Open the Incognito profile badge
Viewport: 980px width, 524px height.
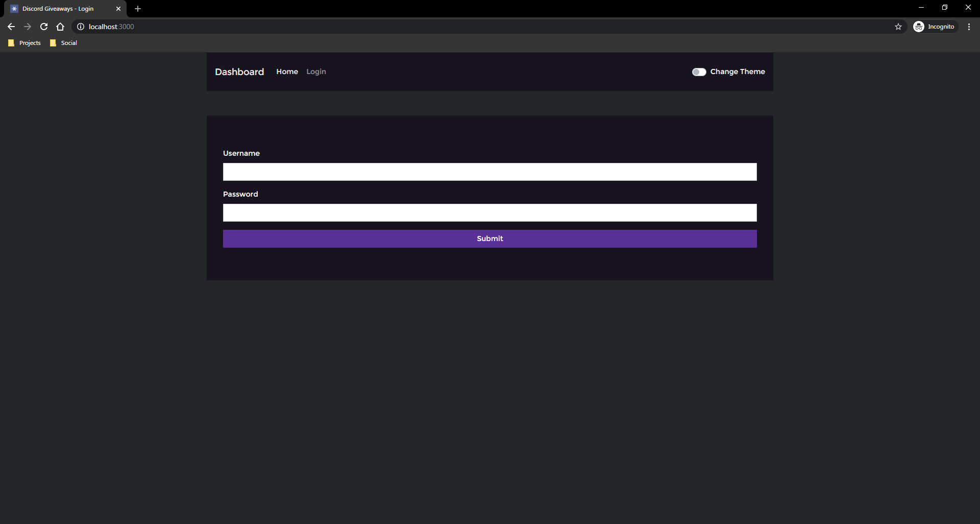click(x=935, y=27)
